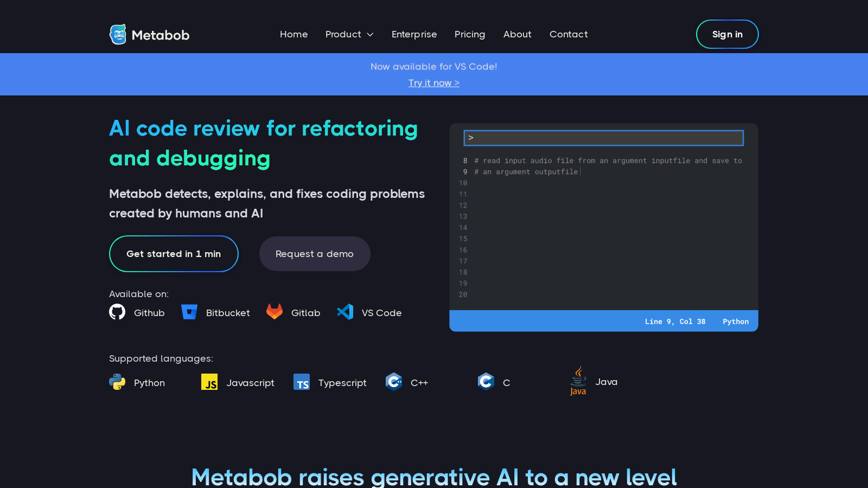This screenshot has height=488, width=868.
Task: Click the Bitbucket bucket icon
Action: tap(189, 312)
